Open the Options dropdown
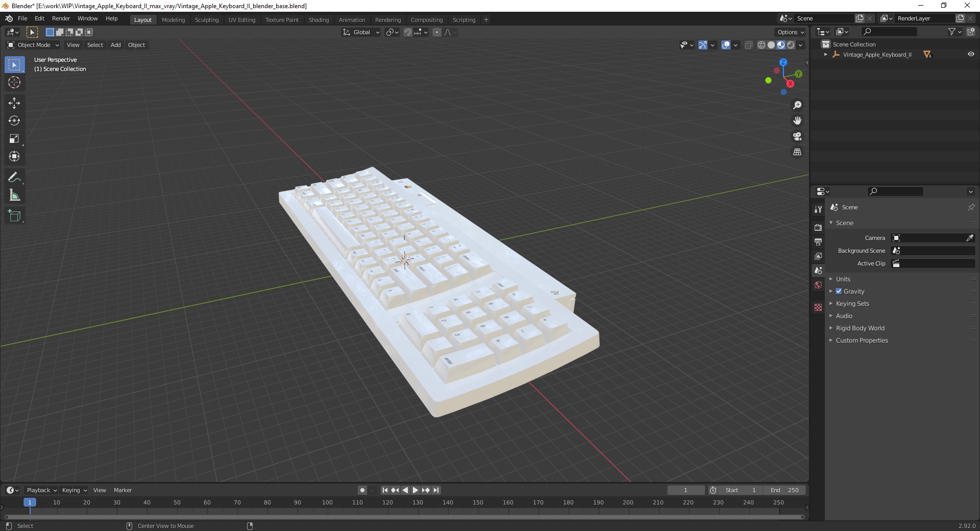980x531 pixels. coord(791,32)
